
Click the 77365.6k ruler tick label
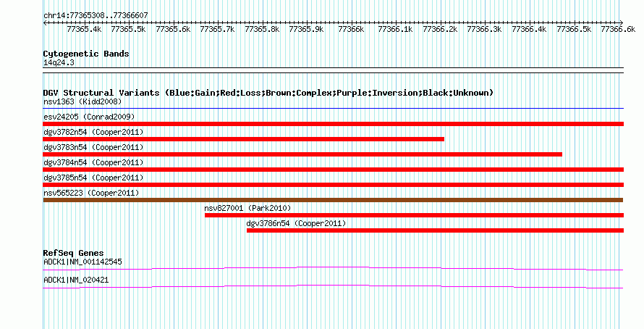(x=173, y=30)
